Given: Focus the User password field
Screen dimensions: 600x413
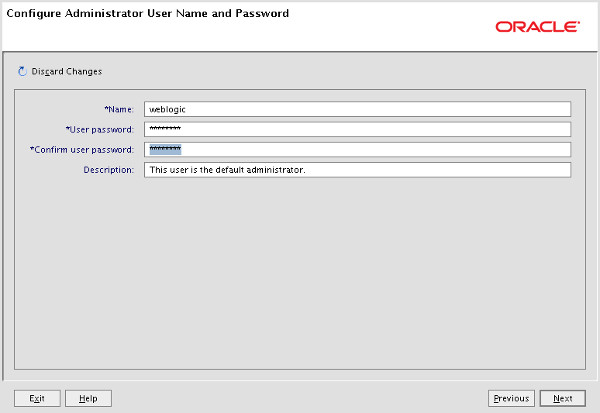Looking at the screenshot, I should click(x=357, y=129).
